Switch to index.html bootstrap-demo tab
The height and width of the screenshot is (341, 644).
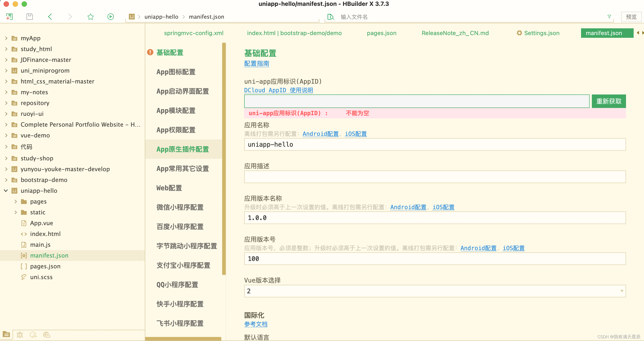[294, 33]
